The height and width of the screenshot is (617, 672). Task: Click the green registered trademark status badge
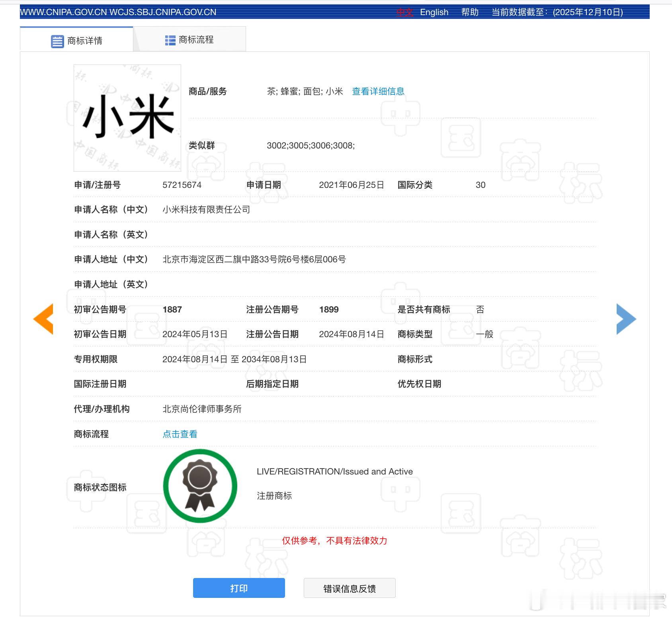(x=200, y=486)
